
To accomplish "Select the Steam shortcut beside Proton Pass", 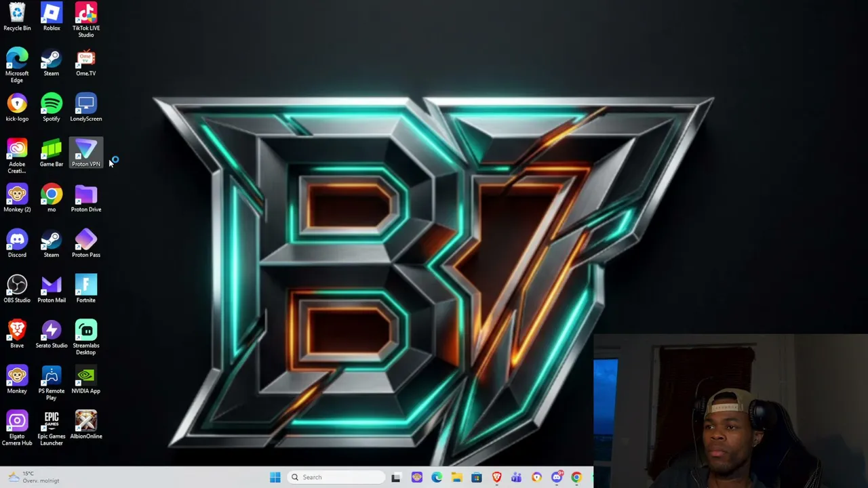I will pos(52,245).
